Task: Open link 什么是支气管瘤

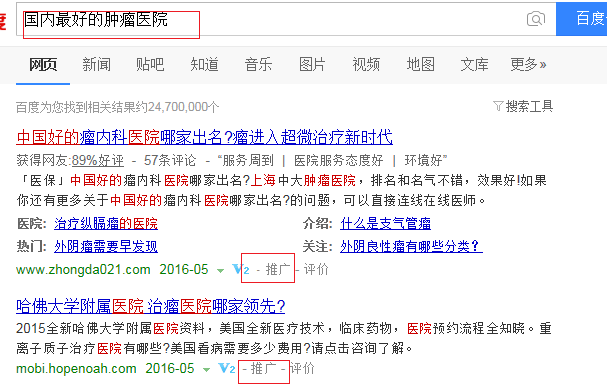Action: tap(386, 223)
